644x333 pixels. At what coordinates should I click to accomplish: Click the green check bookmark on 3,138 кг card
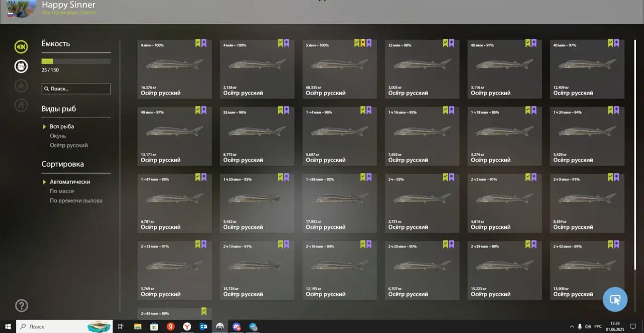(x=280, y=43)
